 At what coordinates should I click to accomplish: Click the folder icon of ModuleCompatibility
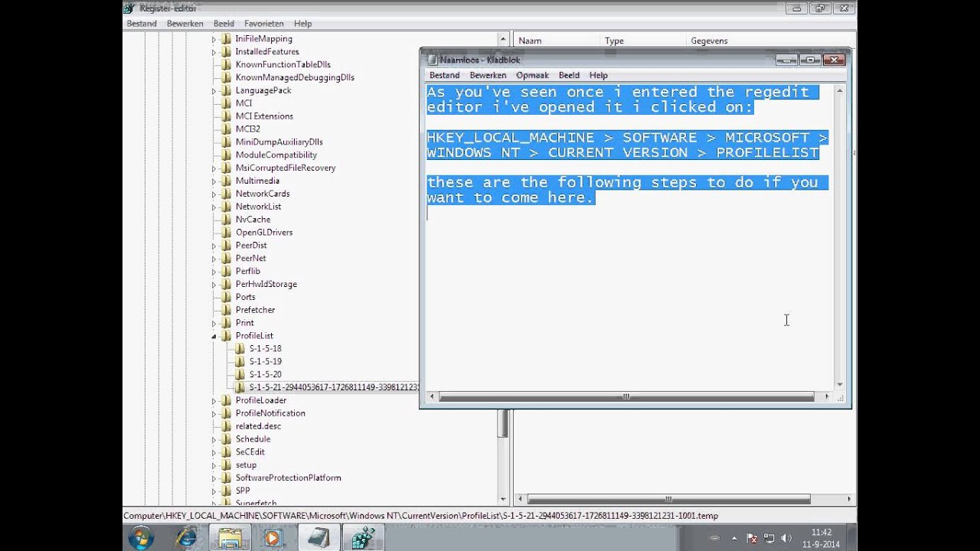(x=226, y=155)
